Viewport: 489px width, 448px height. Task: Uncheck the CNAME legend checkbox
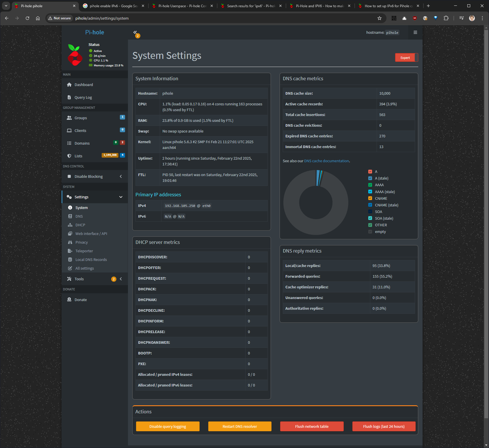370,198
